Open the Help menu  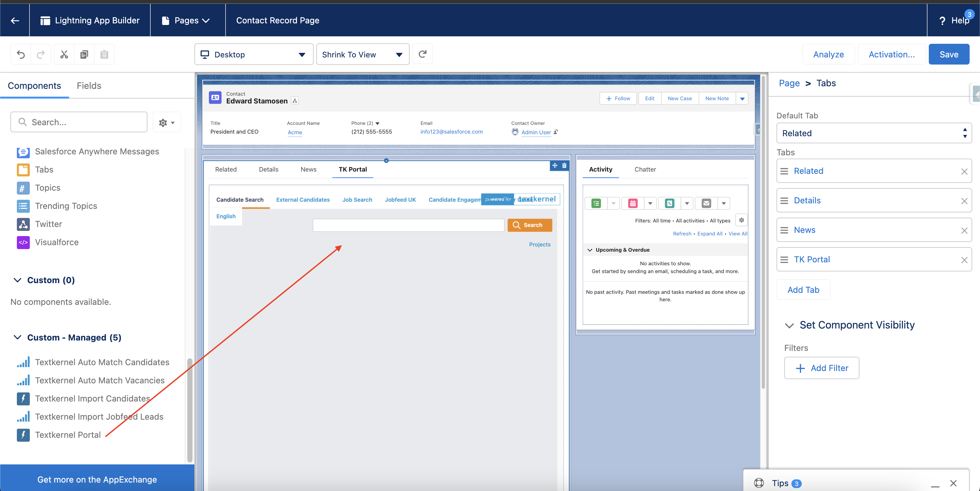point(953,20)
